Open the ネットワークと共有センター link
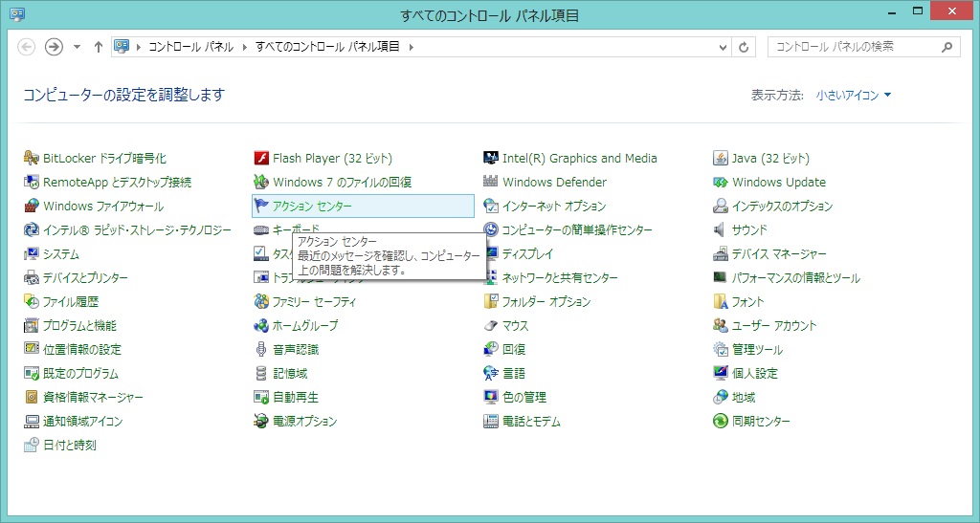Viewport: 980px width, 523px height. pos(560,278)
